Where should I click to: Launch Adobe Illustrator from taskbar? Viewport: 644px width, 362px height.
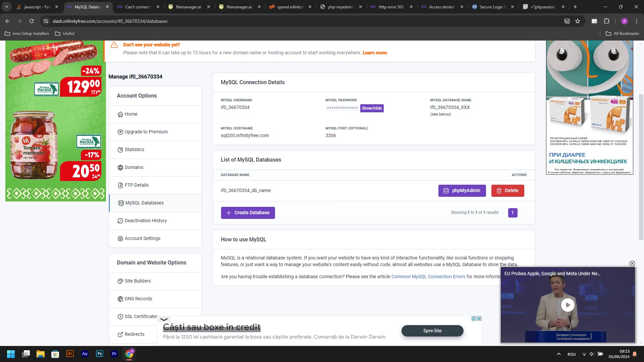point(70,354)
